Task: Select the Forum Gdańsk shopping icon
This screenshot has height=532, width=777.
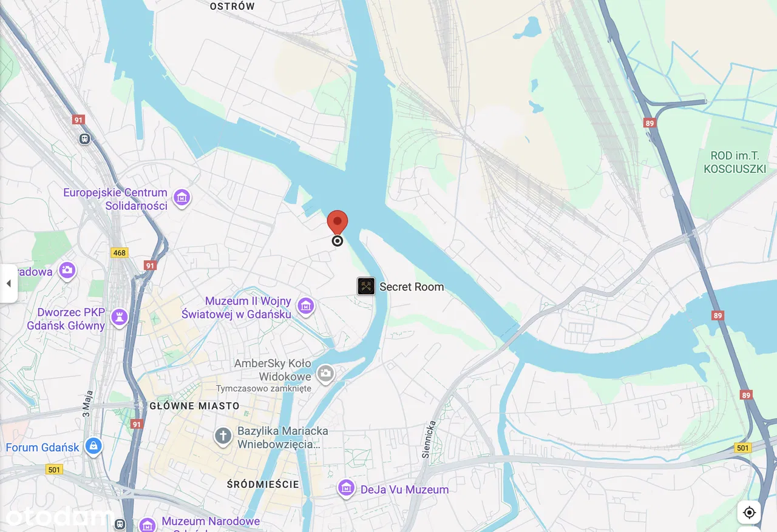Action: pyautogui.click(x=93, y=446)
